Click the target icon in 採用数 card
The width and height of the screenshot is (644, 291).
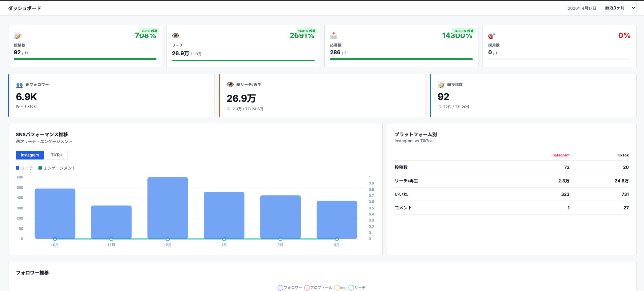(492, 36)
